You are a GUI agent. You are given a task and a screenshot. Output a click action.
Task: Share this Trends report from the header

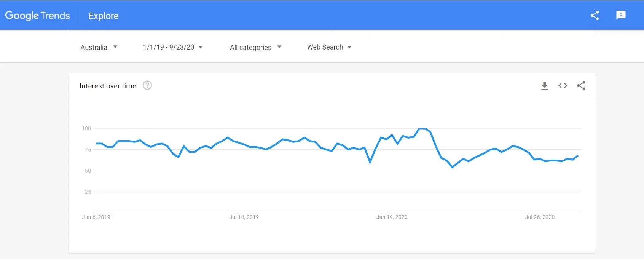click(x=595, y=15)
